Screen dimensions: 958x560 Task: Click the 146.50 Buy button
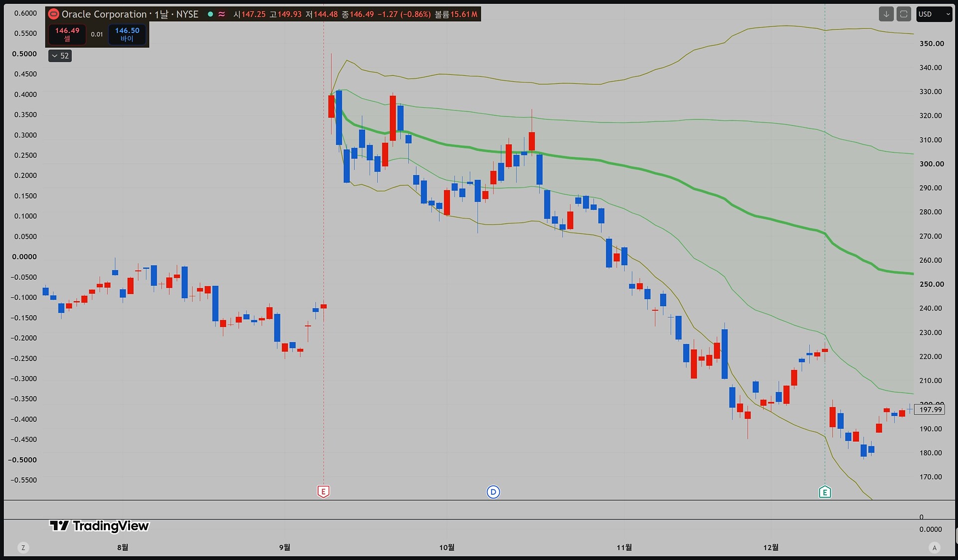point(127,34)
